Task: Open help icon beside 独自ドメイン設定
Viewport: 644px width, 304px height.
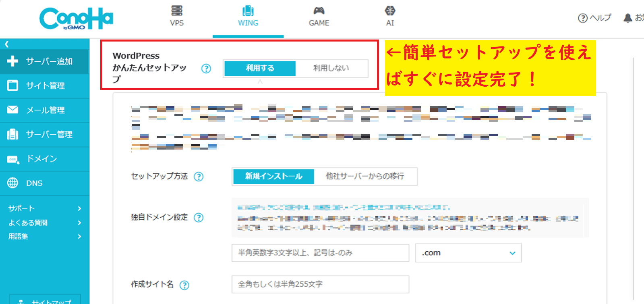Action: [x=199, y=218]
